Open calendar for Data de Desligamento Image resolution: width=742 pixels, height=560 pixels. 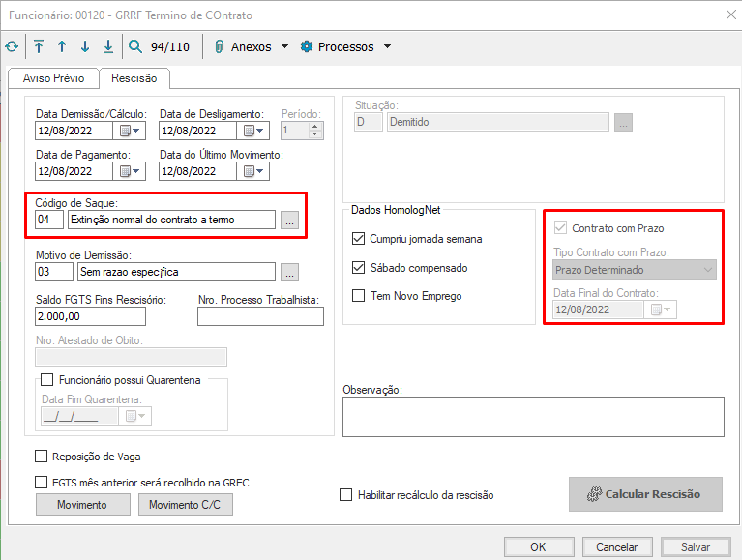[253, 131]
